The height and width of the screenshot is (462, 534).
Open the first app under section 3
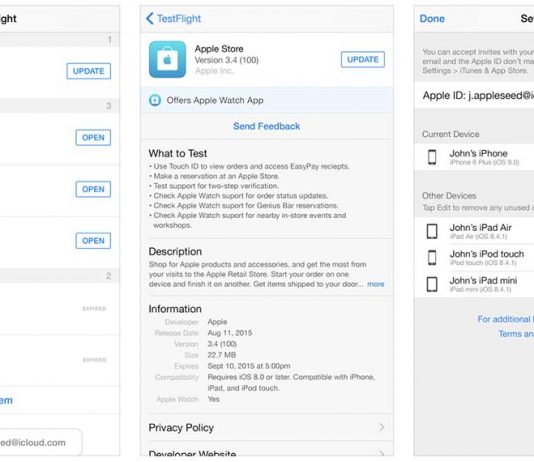pyautogui.click(x=93, y=138)
